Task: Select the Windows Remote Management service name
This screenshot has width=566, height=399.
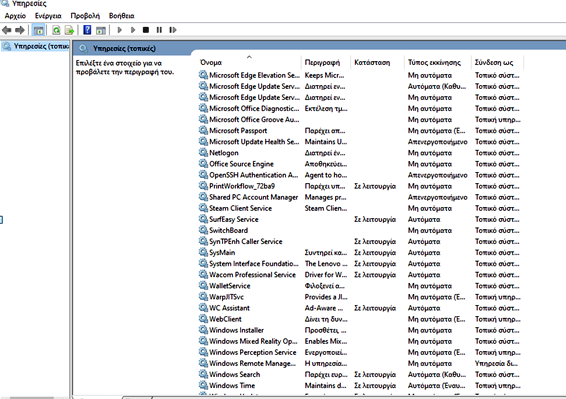Action: tap(252, 363)
